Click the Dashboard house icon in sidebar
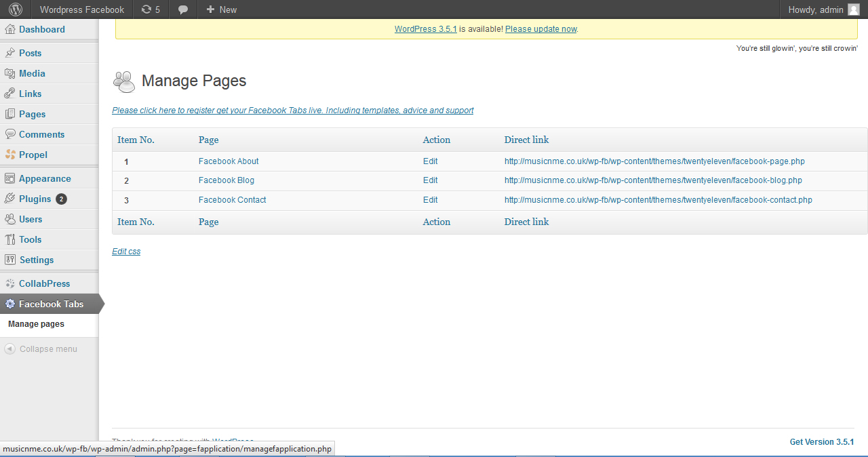Viewport: 868px width, 457px height. [10, 29]
